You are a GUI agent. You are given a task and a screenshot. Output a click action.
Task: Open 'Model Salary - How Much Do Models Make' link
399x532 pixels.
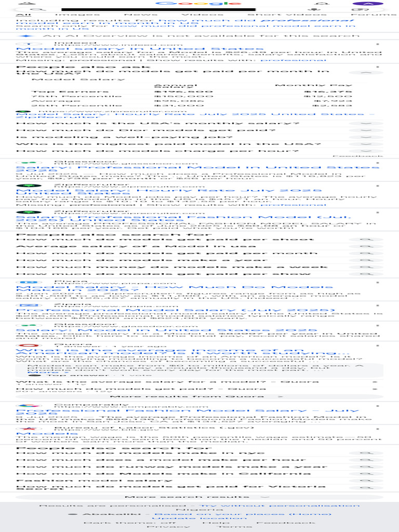(x=175, y=289)
